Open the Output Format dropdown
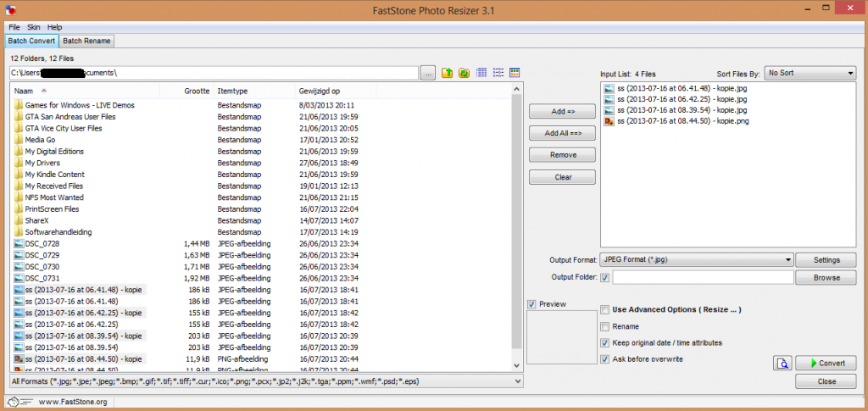The image size is (868, 411). pos(697,259)
